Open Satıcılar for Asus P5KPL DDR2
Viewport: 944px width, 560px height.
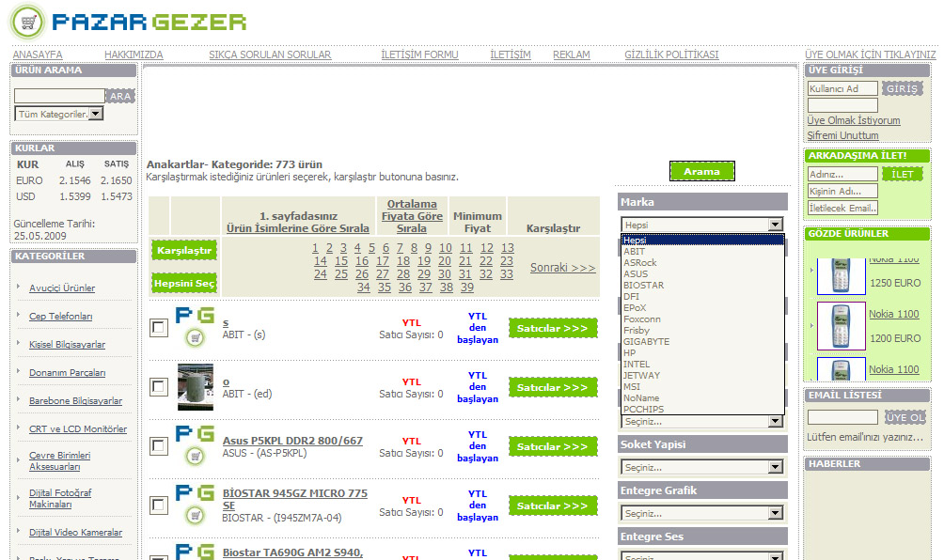point(553,446)
